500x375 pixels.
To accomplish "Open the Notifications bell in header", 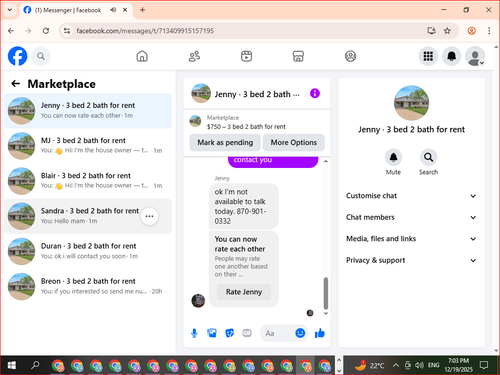I will 451,56.
